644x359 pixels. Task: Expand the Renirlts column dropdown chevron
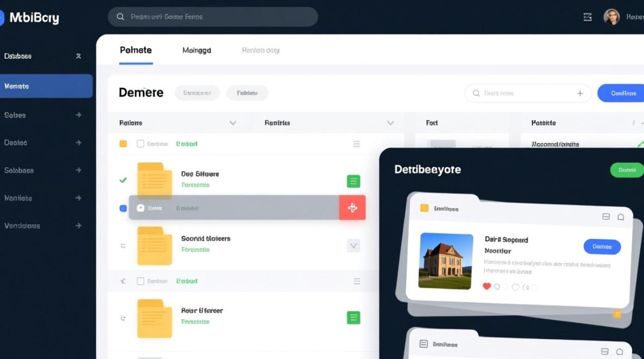pyautogui.click(x=391, y=123)
